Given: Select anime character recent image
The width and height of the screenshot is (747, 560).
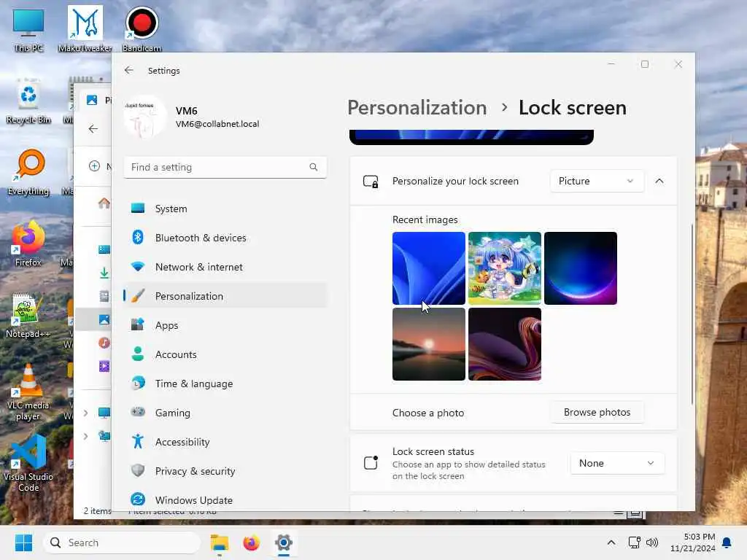Looking at the screenshot, I should (505, 268).
